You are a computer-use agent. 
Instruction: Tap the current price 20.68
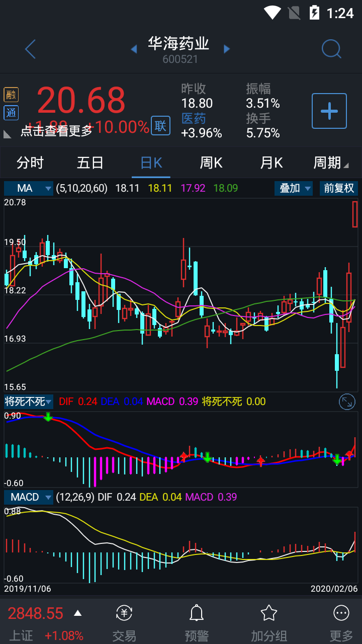pyautogui.click(x=81, y=100)
